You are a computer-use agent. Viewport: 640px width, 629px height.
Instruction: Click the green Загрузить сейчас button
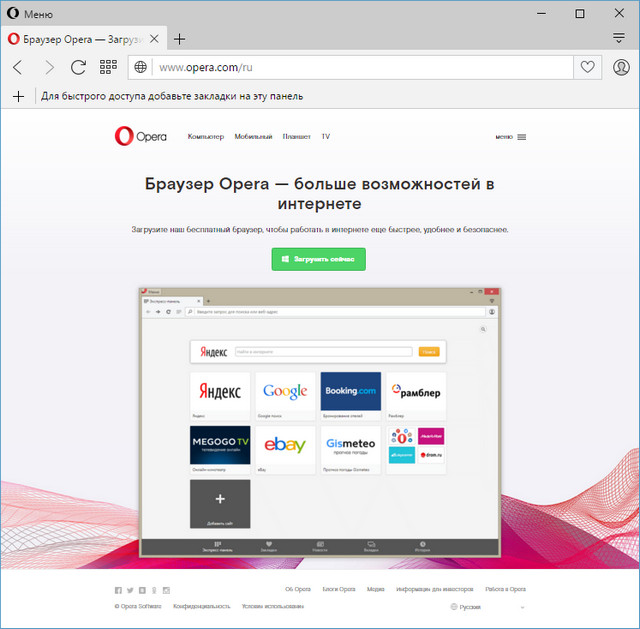(x=319, y=259)
